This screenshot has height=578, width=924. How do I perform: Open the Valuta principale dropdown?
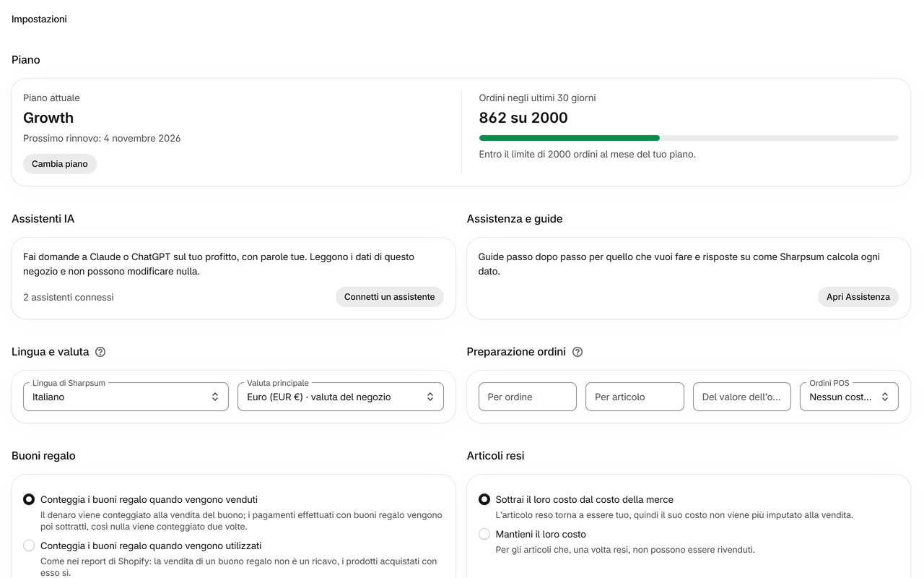(341, 397)
